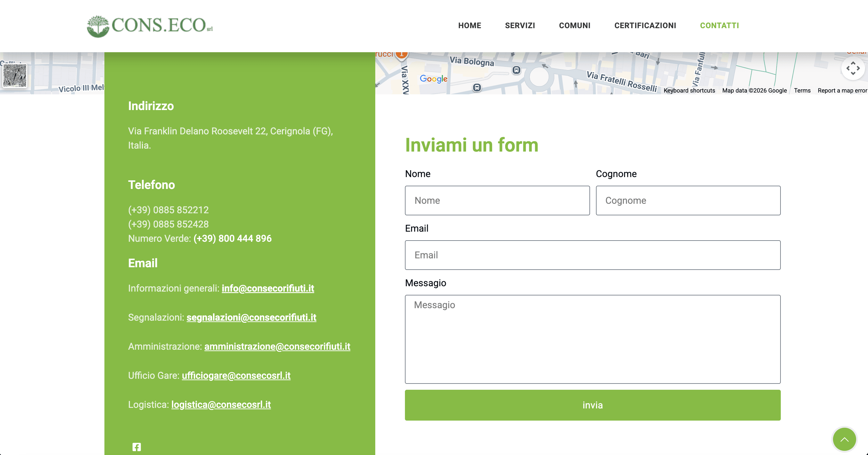Open the map camera controls icon
Image resolution: width=868 pixels, height=455 pixels.
[853, 68]
